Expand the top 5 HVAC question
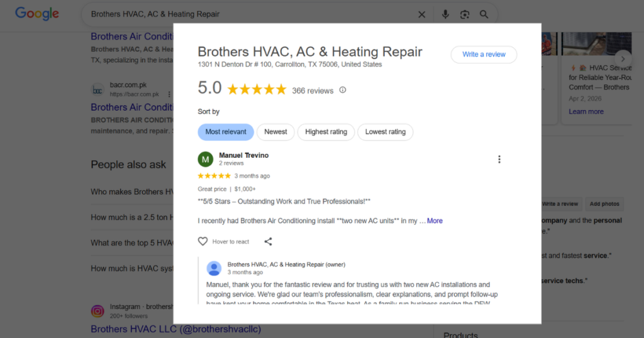644x338 pixels. tap(131, 243)
